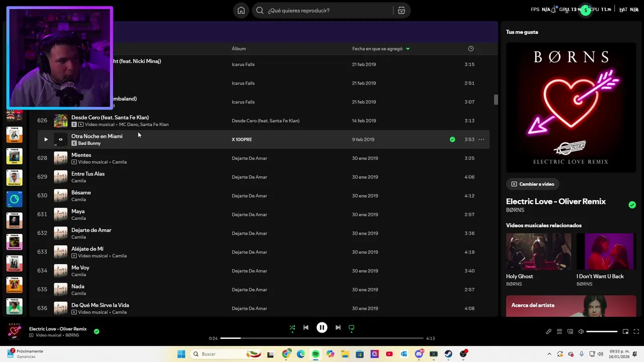Image resolution: width=644 pixels, height=362 pixels.
Task: Open the notification bell in the taskbar
Action: point(634,354)
